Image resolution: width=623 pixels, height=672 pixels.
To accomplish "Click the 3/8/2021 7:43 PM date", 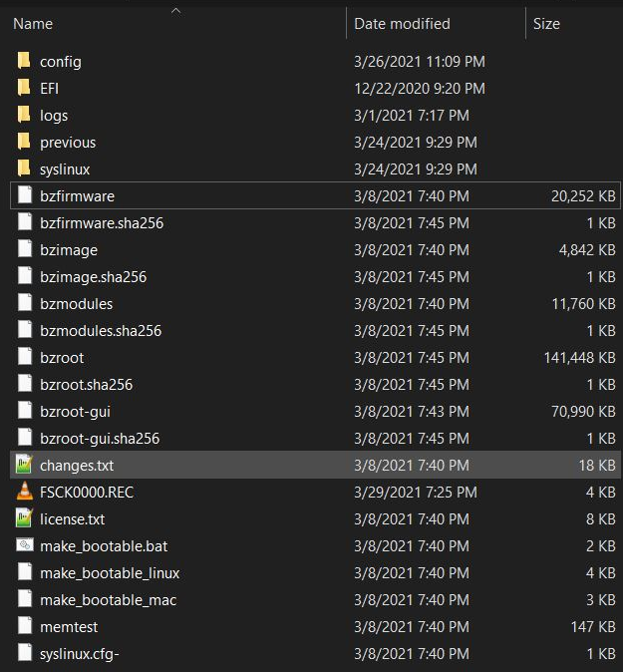I will pos(412,412).
